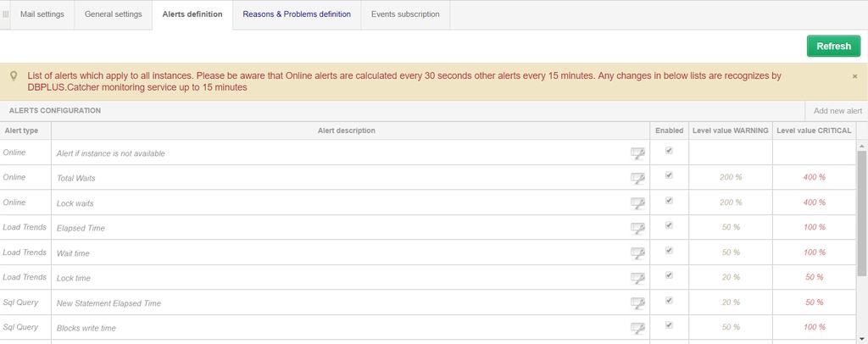
Task: Toggle Enabled checkbox for Elapsed Time
Action: pyautogui.click(x=669, y=225)
